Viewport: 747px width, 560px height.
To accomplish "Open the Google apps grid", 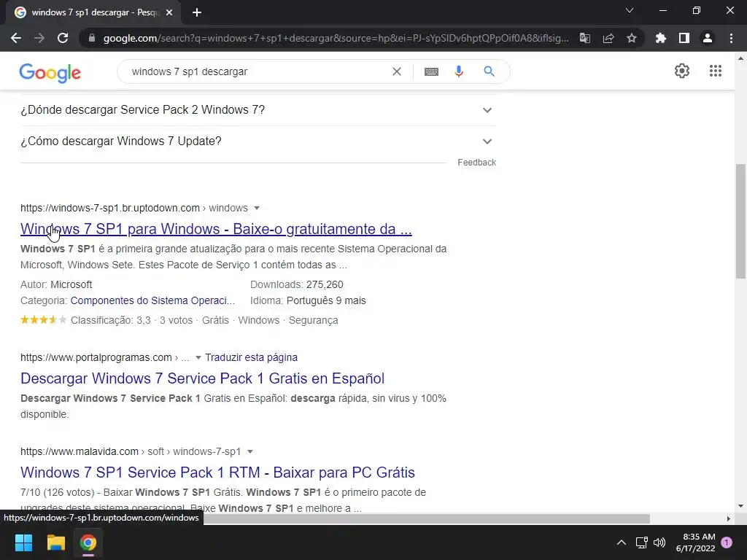I will (715, 71).
